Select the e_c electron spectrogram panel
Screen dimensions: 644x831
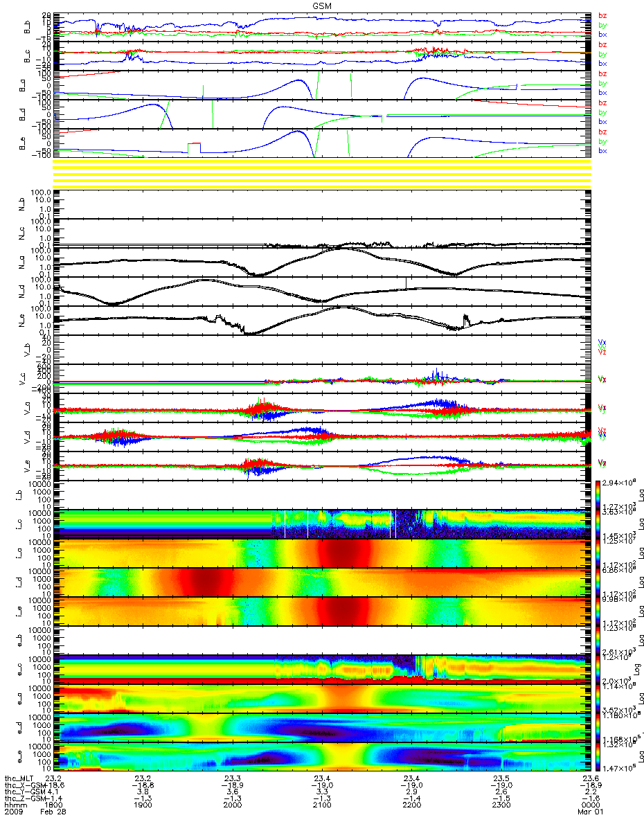tap(321, 670)
